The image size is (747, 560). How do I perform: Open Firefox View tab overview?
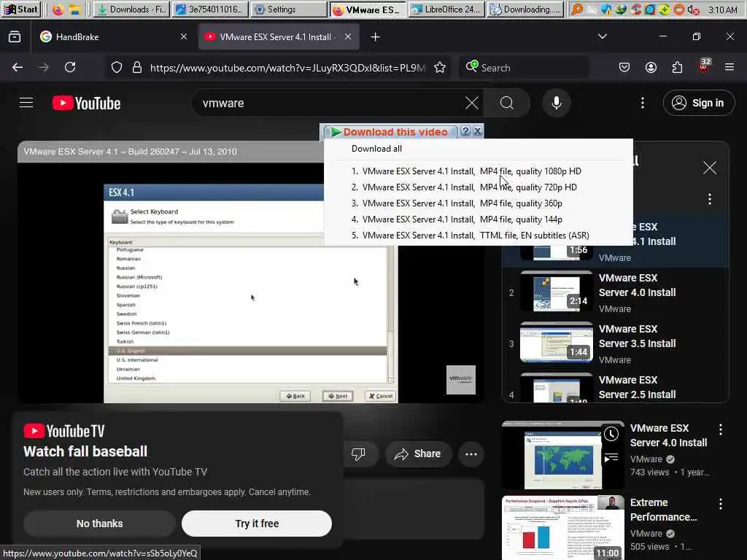point(15,36)
